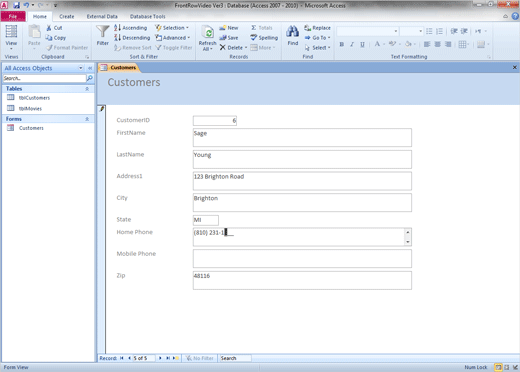Apply align text left
This screenshot has width=520, height=372.
point(427,44)
